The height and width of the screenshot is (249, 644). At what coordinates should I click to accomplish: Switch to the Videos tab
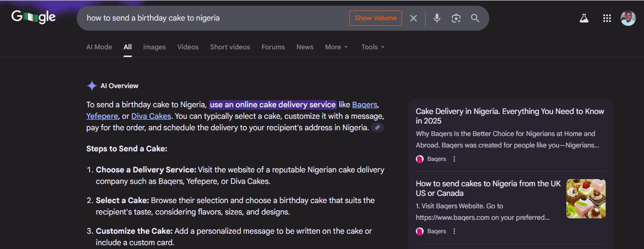click(x=188, y=47)
